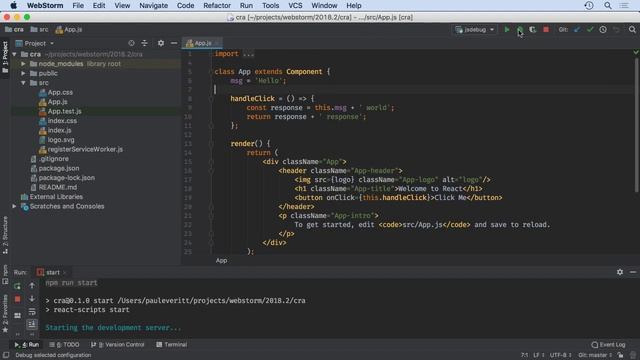This screenshot has height=360, width=640.
Task: Revert changes with the Git undo arrow
Action: [616, 30]
